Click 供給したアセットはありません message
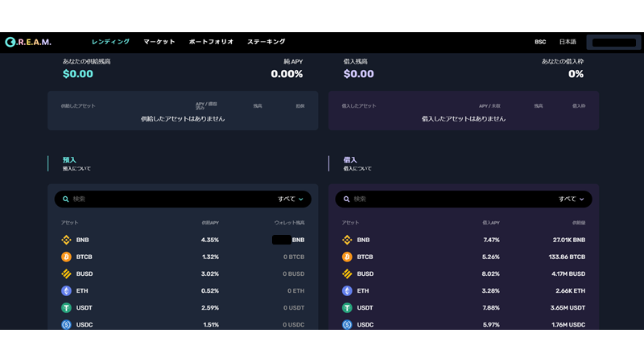 183,119
